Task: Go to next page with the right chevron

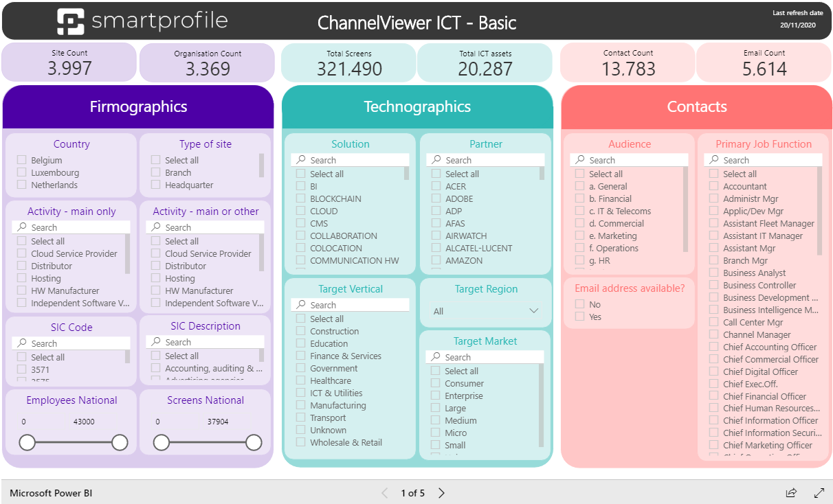Action: [x=441, y=492]
